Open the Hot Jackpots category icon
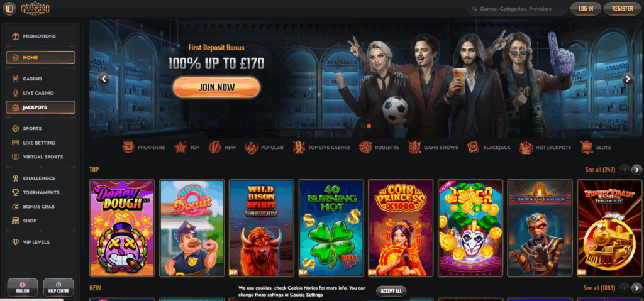The image size is (644, 301). point(526,148)
